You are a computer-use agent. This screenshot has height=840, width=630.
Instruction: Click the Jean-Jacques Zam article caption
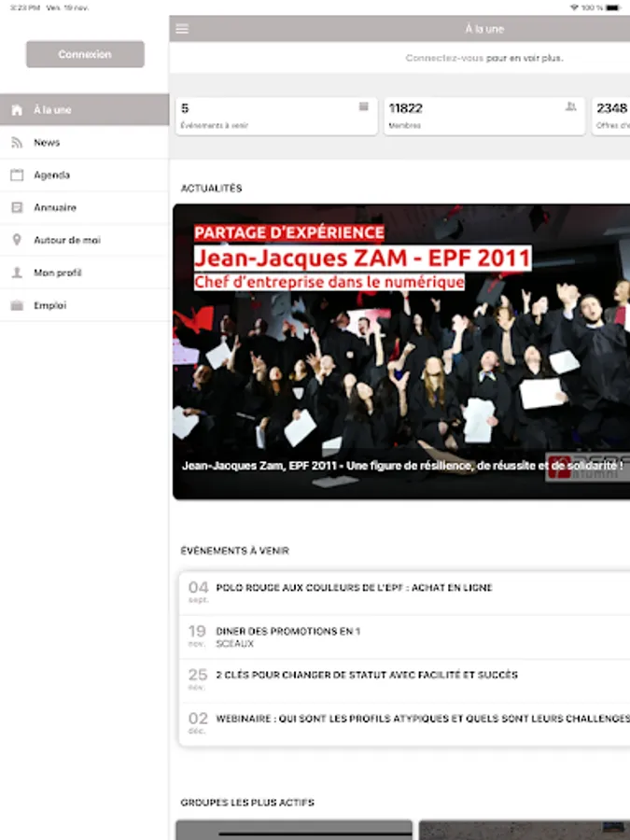(402, 466)
